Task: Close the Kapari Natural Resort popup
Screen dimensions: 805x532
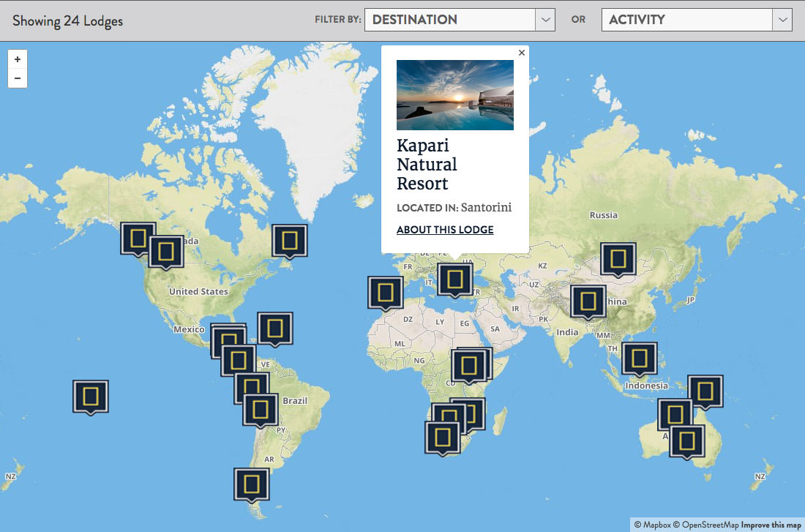Action: [x=522, y=53]
